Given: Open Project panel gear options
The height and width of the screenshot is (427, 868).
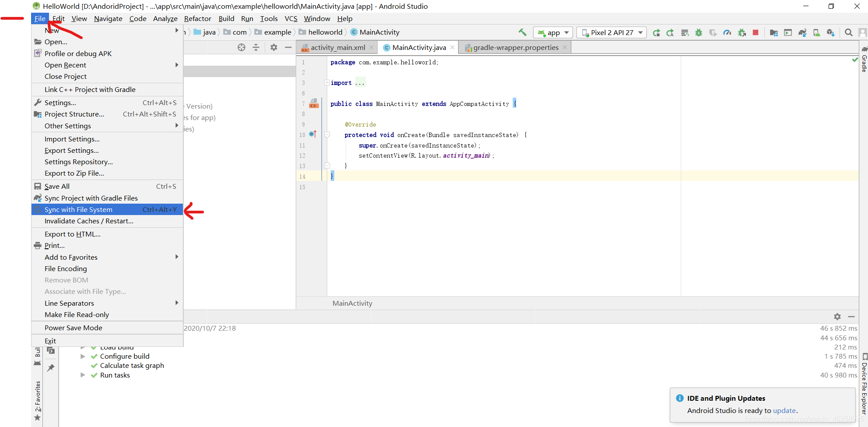Looking at the screenshot, I should [274, 47].
